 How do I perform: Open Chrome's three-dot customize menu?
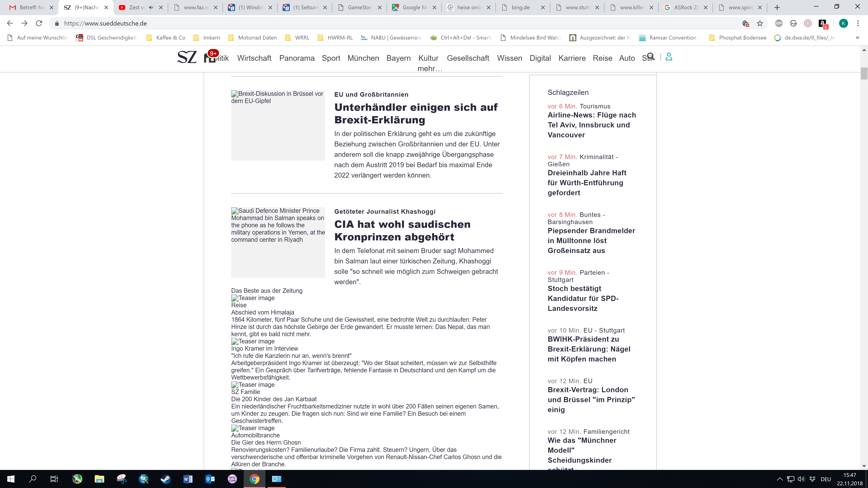tap(858, 23)
